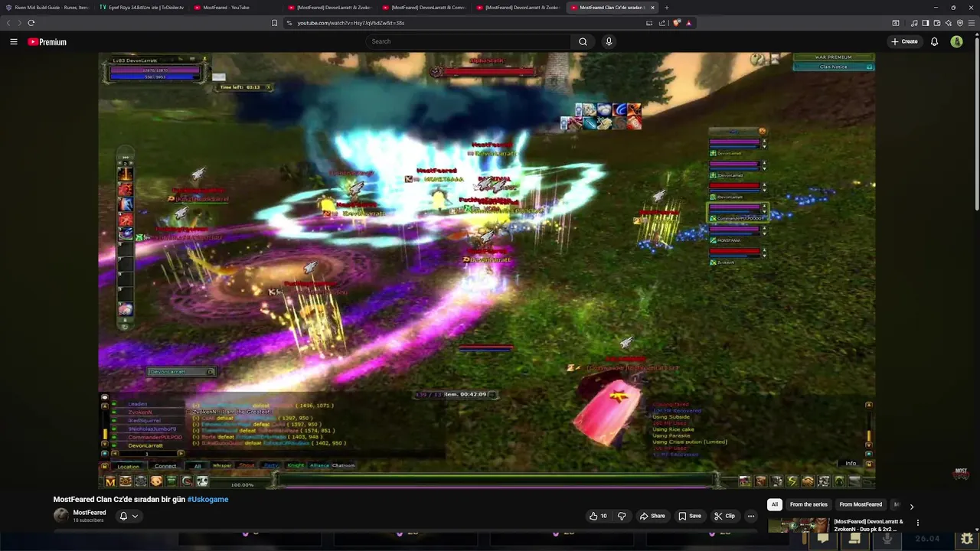
Task: Share the video via Share button
Action: [652, 516]
